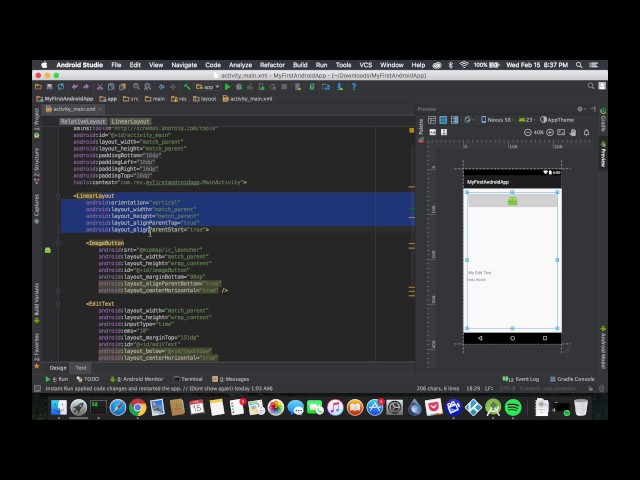Click the Cut scissors icon
Image resolution: width=640 pixels, height=480 pixels.
(x=100, y=87)
